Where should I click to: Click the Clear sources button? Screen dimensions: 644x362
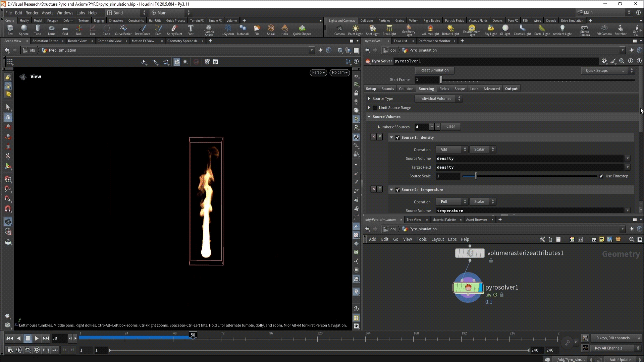tap(450, 127)
